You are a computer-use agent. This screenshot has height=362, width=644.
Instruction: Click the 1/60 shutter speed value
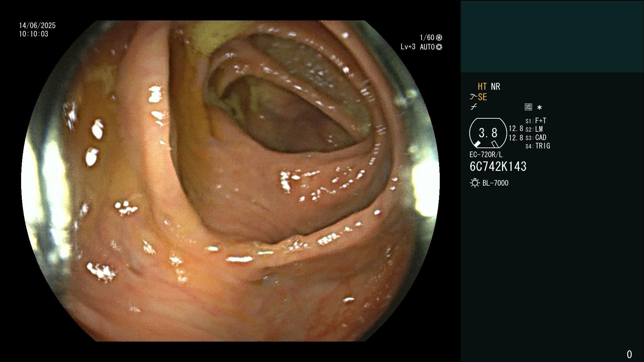tap(427, 38)
